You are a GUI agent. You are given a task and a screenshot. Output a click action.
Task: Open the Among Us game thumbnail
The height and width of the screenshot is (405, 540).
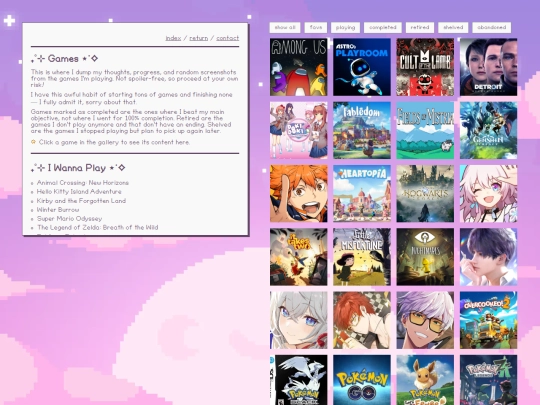tap(299, 67)
